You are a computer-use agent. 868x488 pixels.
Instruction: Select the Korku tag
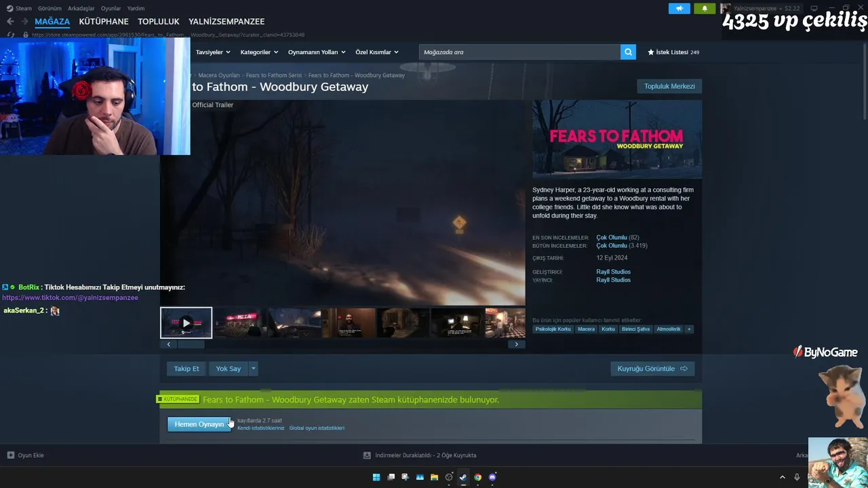tap(608, 329)
